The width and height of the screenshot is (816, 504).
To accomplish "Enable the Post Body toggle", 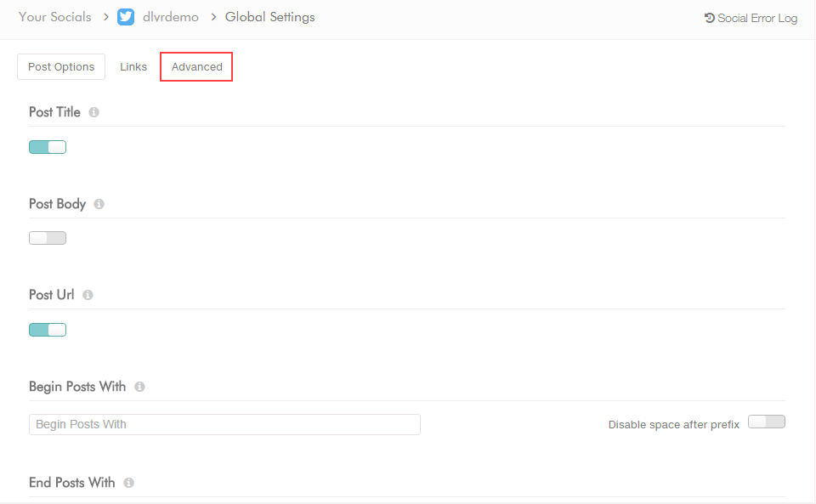I will point(47,237).
